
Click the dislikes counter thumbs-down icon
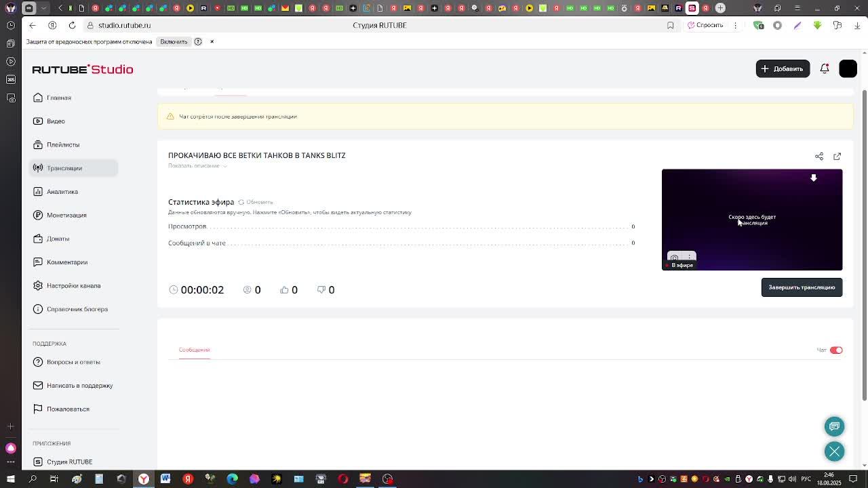(x=321, y=289)
